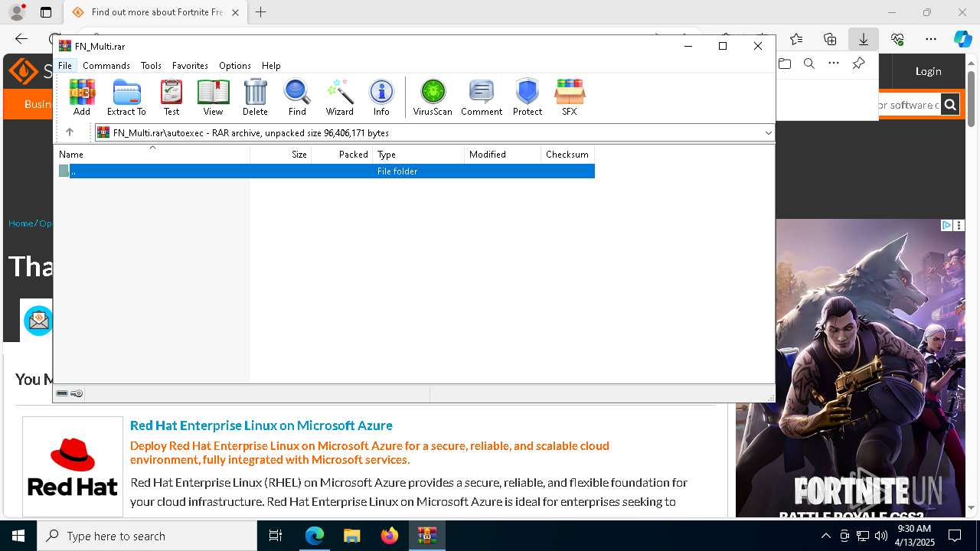The height and width of the screenshot is (551, 980).
Task: Click the website software search field
Action: pos(908,105)
